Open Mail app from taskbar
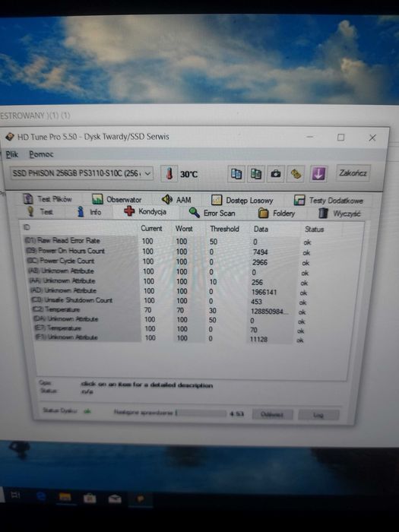The image size is (399, 532). click(115, 499)
